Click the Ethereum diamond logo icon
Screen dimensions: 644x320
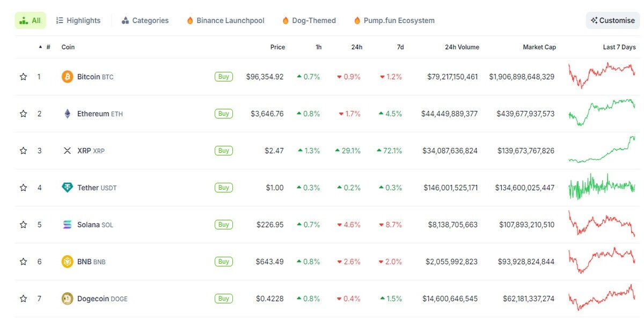67,114
